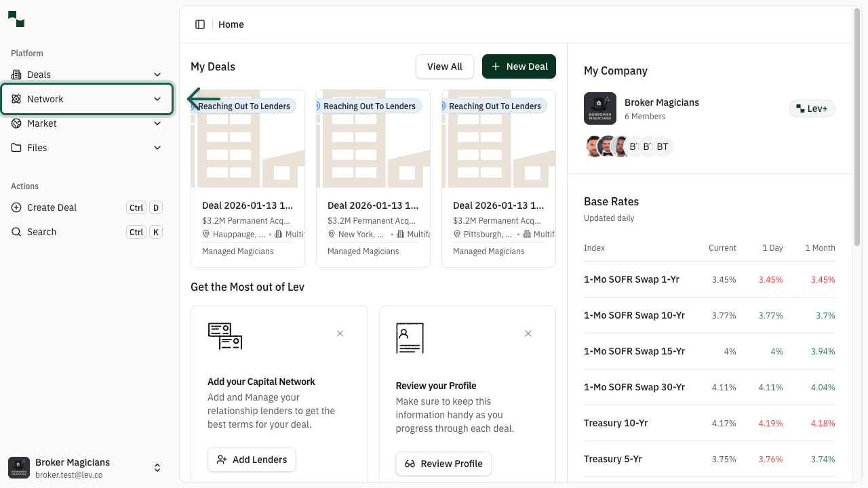Viewport: 868px width, 488px height.
Task: Open Files via the folder icon
Action: pyautogui.click(x=15, y=148)
